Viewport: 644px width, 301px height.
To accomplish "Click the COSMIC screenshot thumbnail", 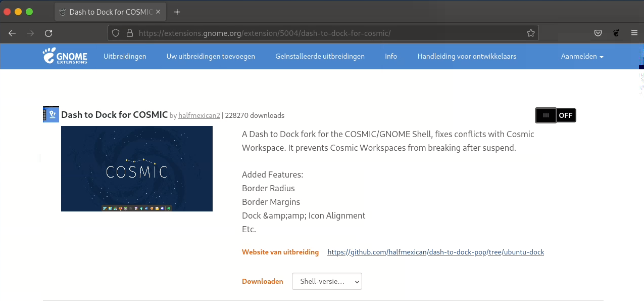I will 137,168.
